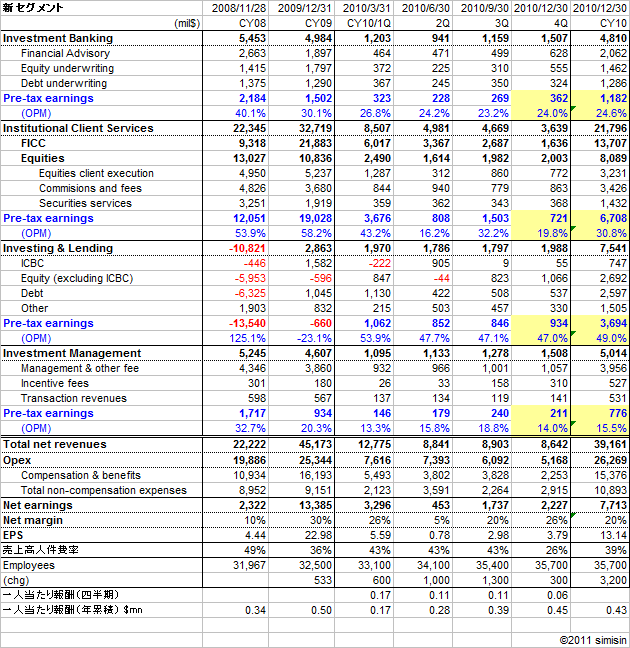
Task: Select the 2,663 Financial Advisory CY08 value
Action: coord(252,53)
